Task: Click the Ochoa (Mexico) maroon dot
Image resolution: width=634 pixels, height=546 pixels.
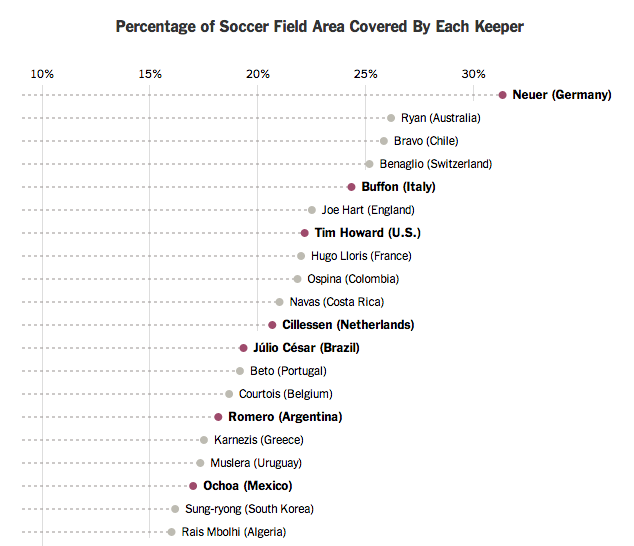Action: tap(193, 486)
